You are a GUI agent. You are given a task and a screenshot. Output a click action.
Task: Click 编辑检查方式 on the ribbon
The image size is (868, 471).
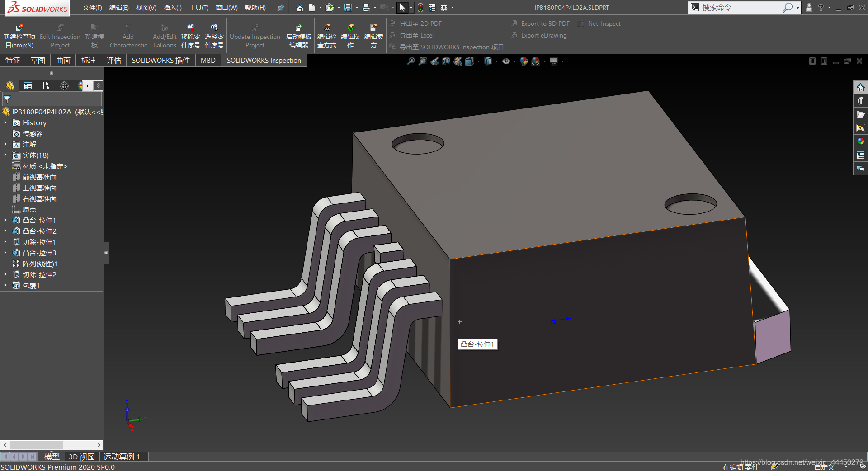326,35
